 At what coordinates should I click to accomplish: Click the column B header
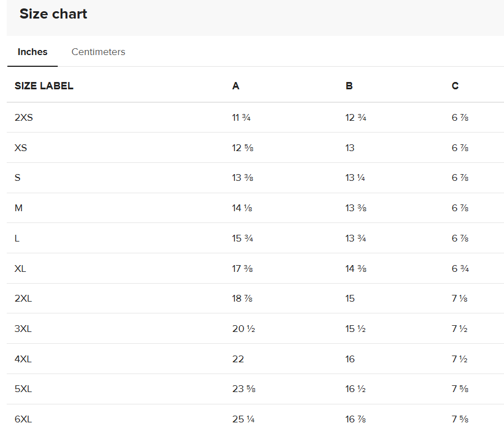349,86
